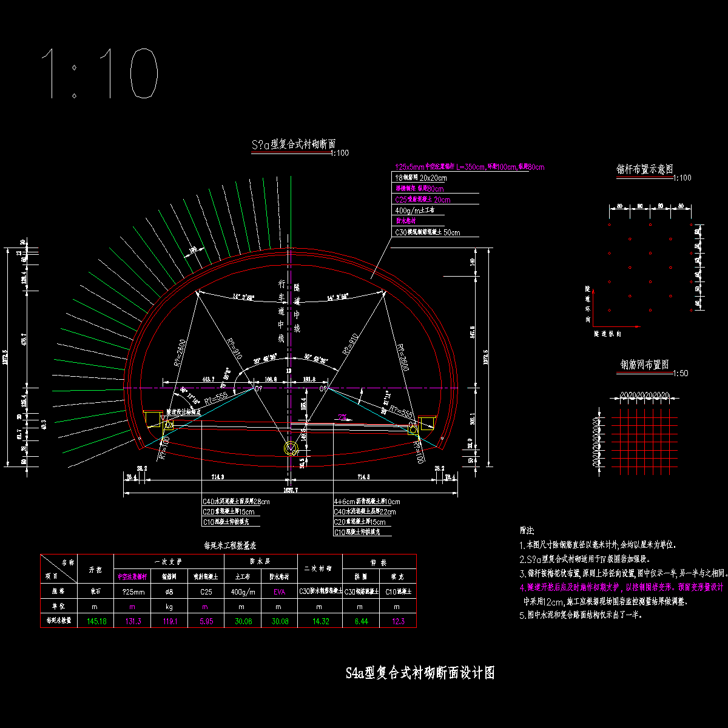728x728 pixels.
Task: Click the "附注:" notes heading
Action: [527, 530]
